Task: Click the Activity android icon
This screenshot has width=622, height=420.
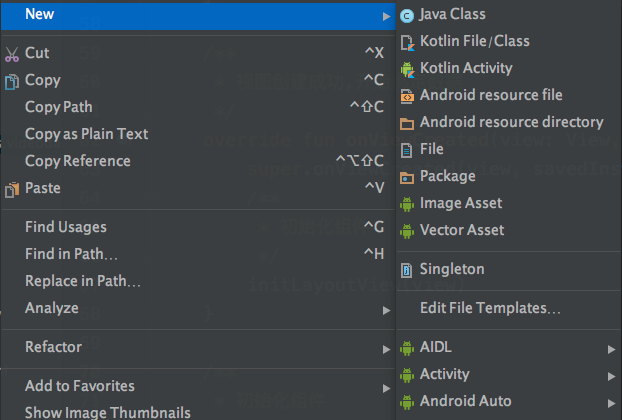Action: 407,375
